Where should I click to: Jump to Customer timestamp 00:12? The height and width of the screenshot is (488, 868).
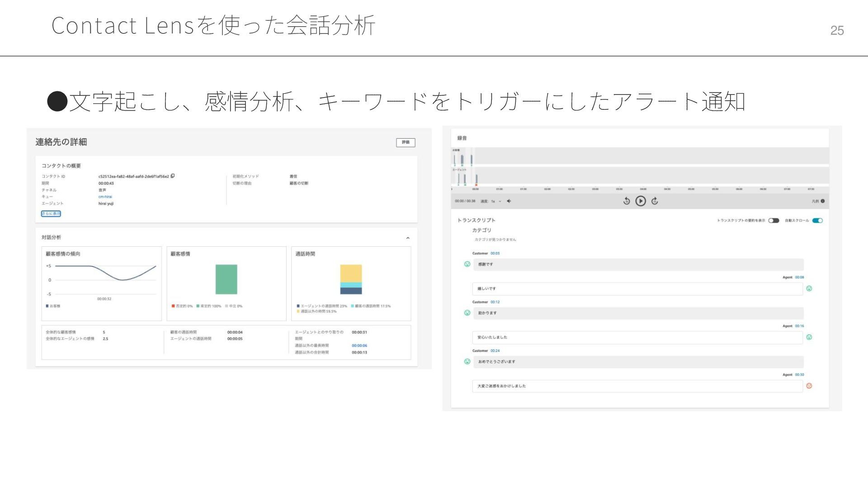pyautogui.click(x=495, y=302)
